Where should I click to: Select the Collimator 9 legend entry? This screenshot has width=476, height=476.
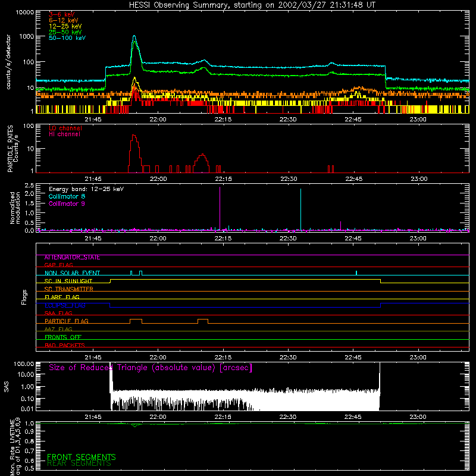click(x=67, y=203)
